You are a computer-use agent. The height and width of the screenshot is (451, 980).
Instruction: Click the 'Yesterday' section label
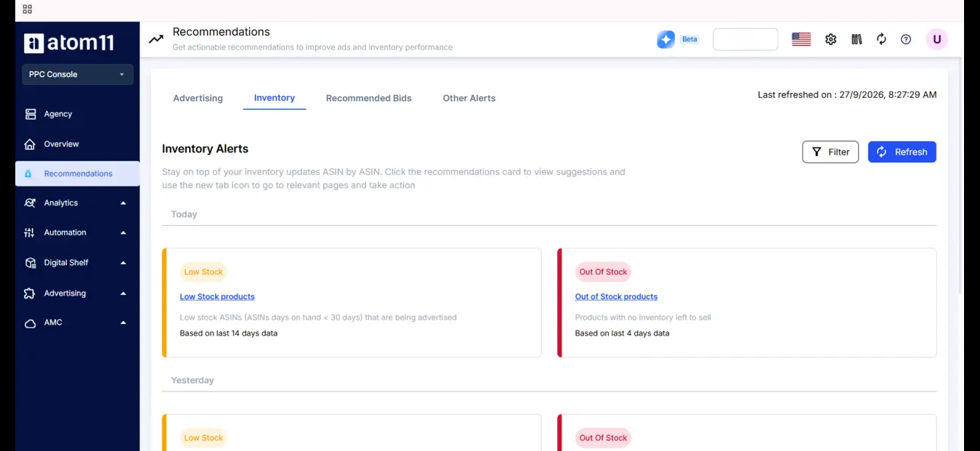coord(193,380)
